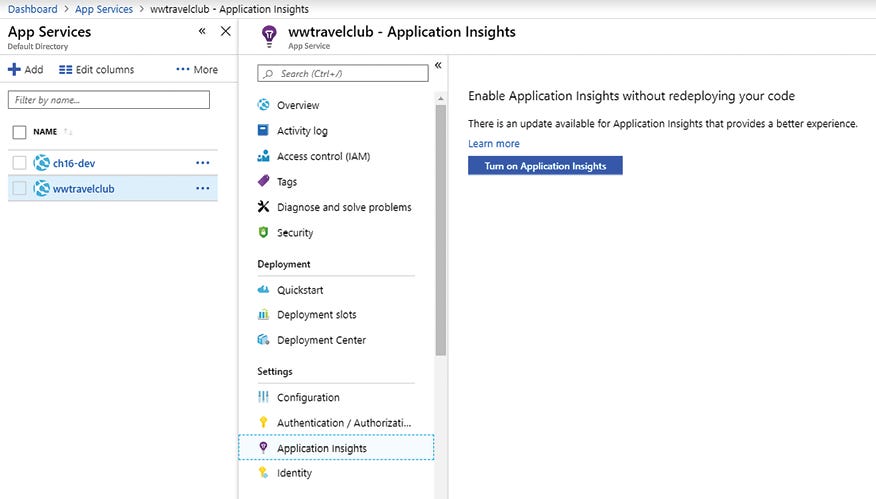Click Edit columns button
The height and width of the screenshot is (499, 876).
tap(97, 70)
